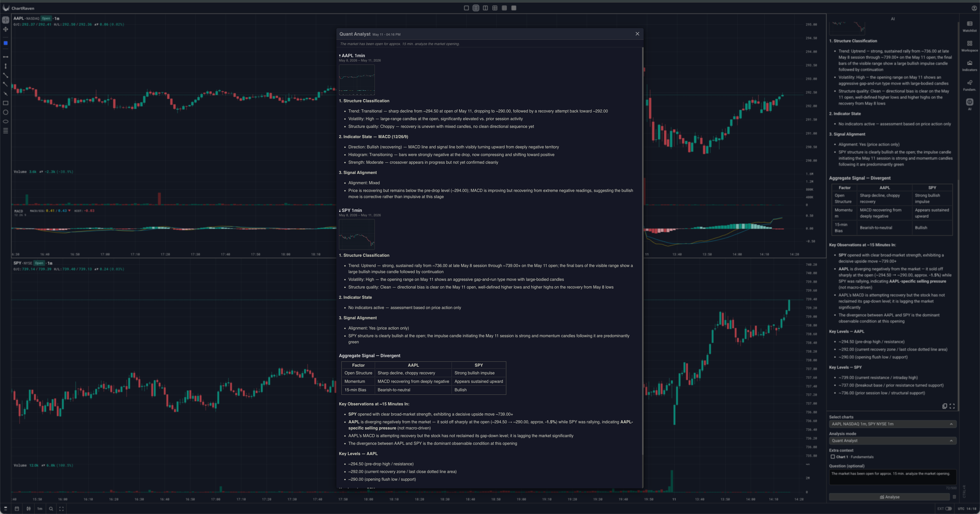Open the user account icon

pyautogui.click(x=974, y=8)
